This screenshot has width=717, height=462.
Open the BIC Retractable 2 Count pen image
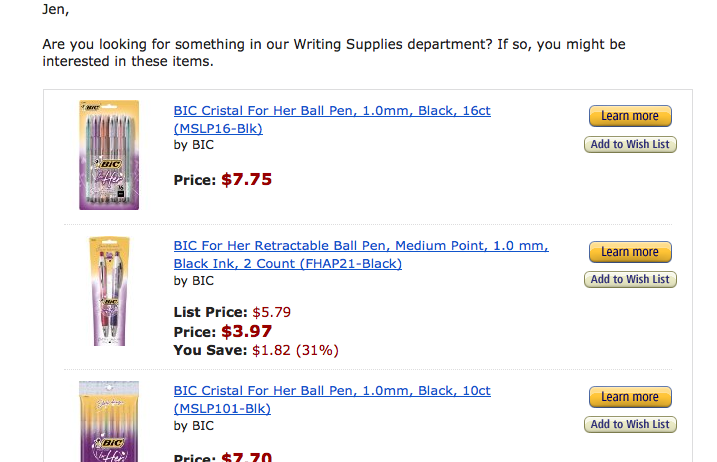pos(108,291)
